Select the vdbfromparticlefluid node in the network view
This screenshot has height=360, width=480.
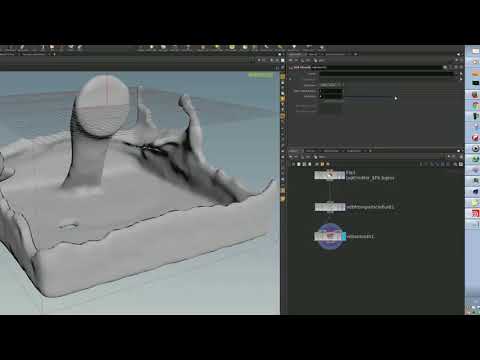(330, 207)
